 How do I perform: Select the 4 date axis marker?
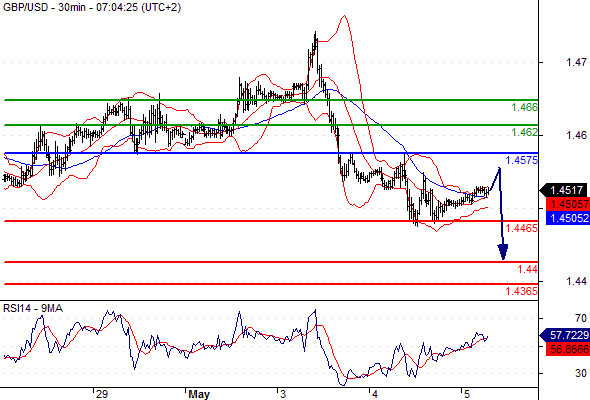tap(374, 394)
